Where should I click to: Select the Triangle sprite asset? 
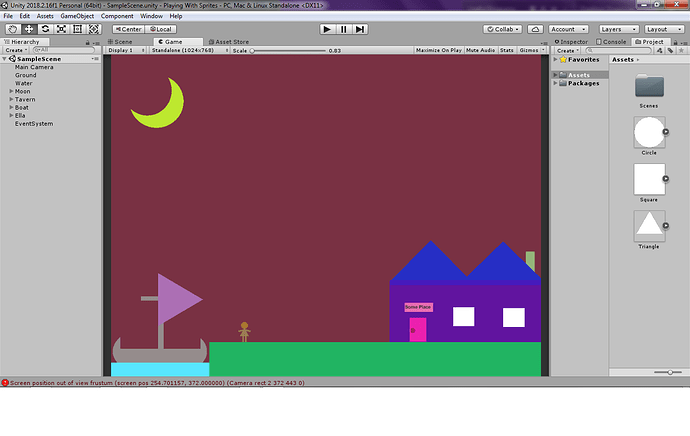coord(649,226)
